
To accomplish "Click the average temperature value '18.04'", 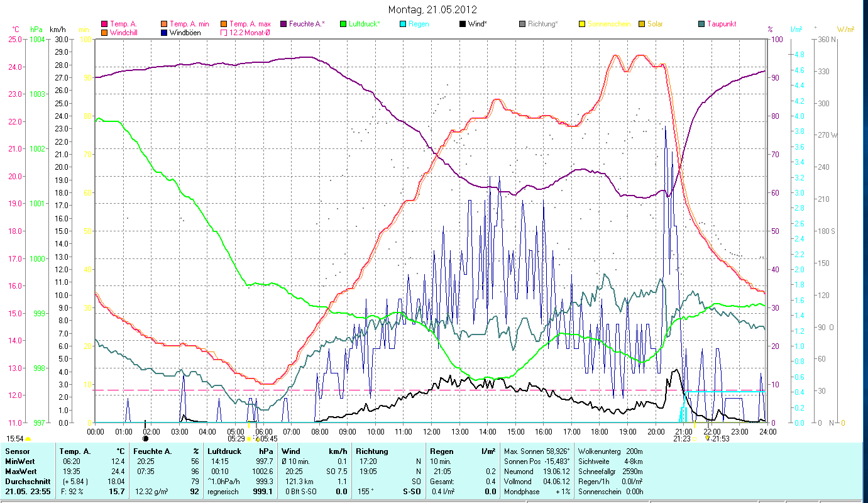I will click(116, 482).
